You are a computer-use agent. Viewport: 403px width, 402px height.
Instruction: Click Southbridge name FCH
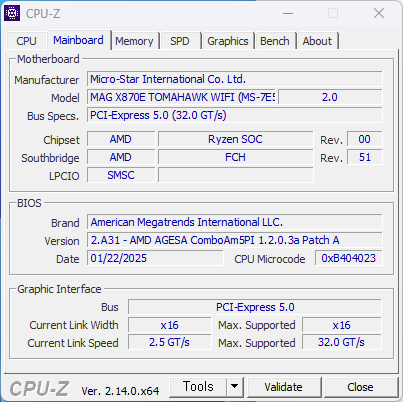(235, 157)
